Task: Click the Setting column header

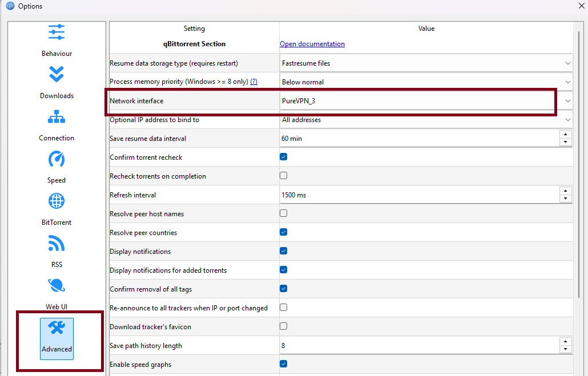Action: pyautogui.click(x=194, y=29)
